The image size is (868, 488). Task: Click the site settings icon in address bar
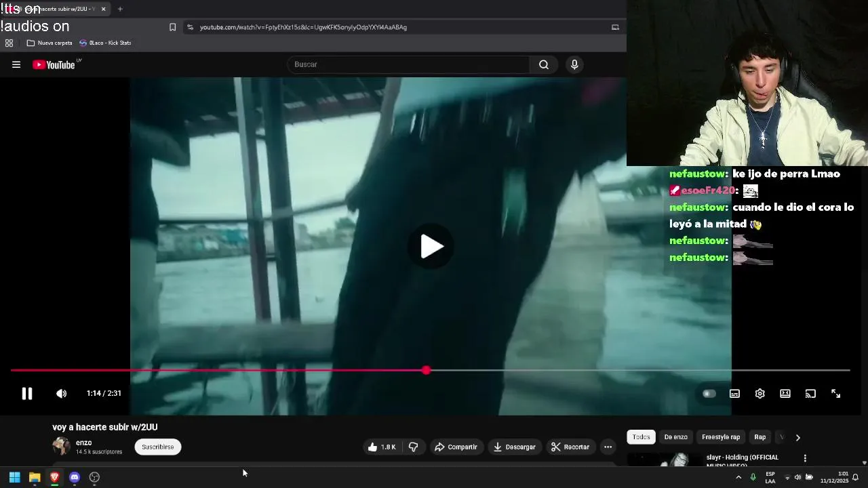(190, 27)
